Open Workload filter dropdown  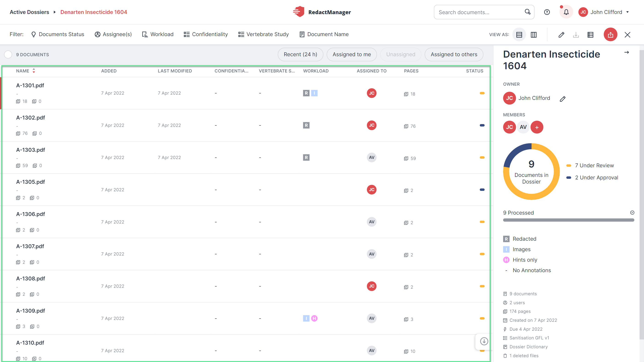[158, 34]
